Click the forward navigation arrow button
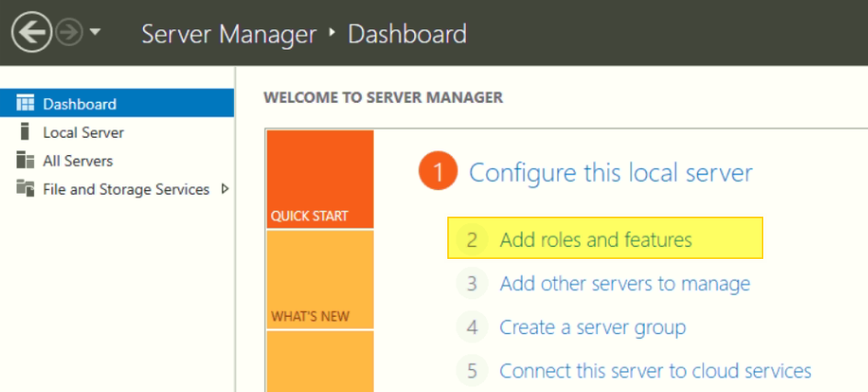868x392 pixels. point(69,34)
